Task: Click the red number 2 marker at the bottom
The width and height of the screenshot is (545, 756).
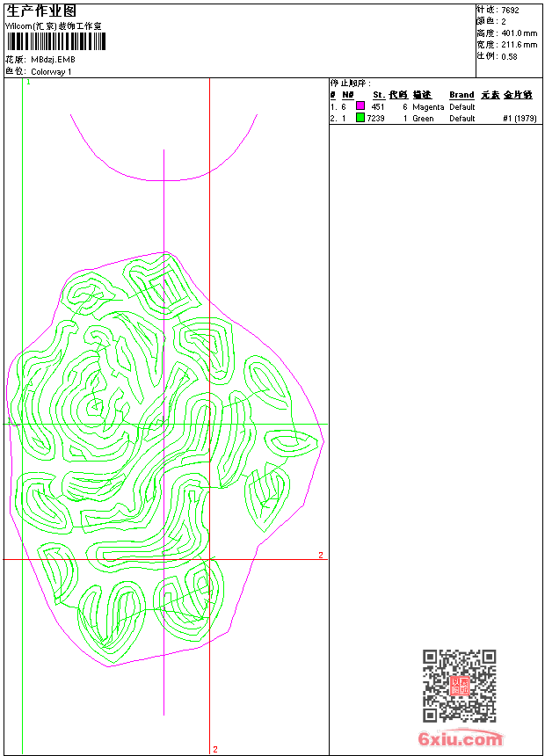Action: tap(214, 749)
